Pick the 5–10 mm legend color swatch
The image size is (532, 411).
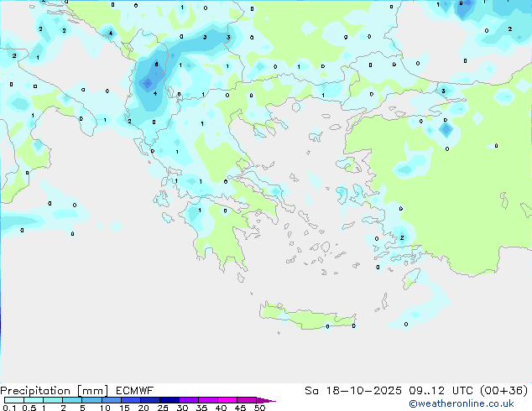(x=91, y=400)
